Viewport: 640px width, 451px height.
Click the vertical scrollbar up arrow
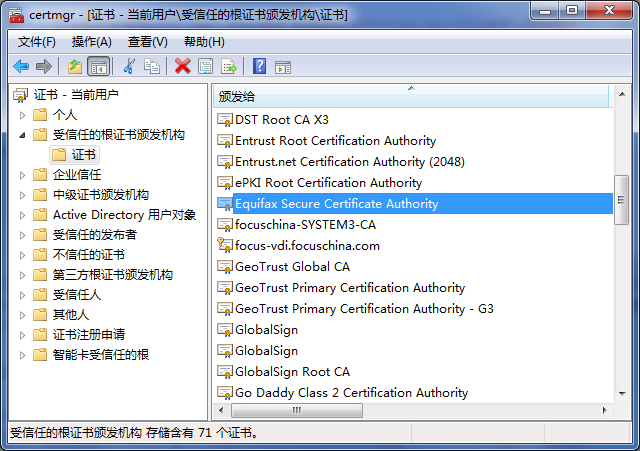pos(622,95)
